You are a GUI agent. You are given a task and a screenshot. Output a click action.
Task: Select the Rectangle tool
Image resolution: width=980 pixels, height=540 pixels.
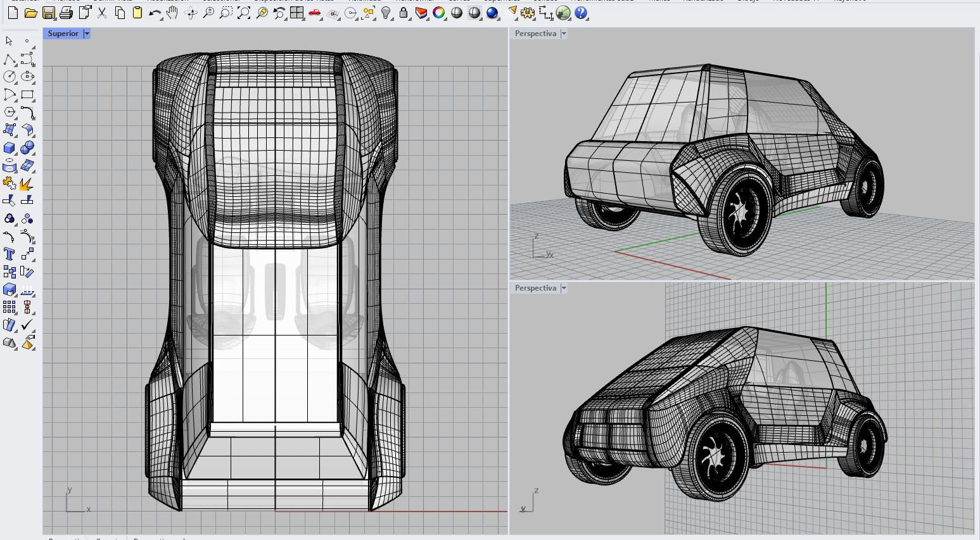pos(27,94)
